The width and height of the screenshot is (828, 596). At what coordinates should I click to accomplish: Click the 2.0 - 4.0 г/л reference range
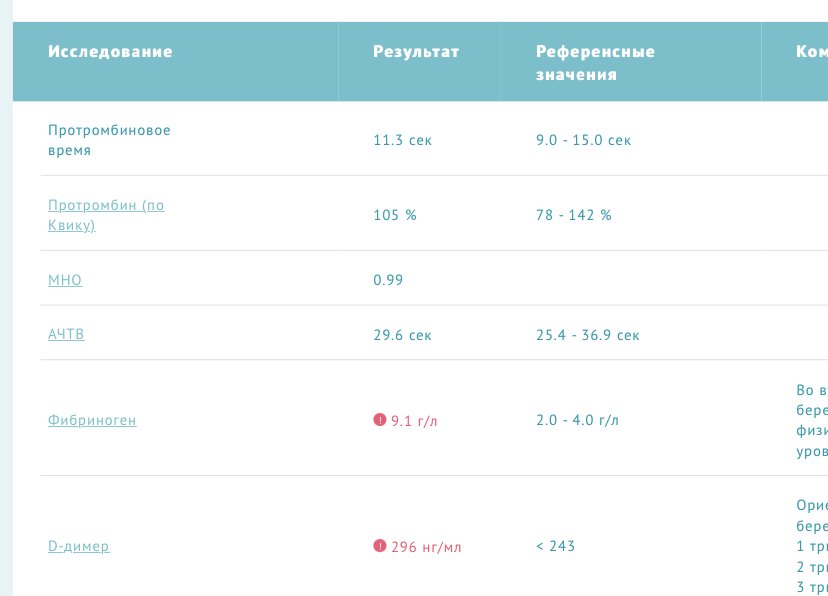coord(577,420)
